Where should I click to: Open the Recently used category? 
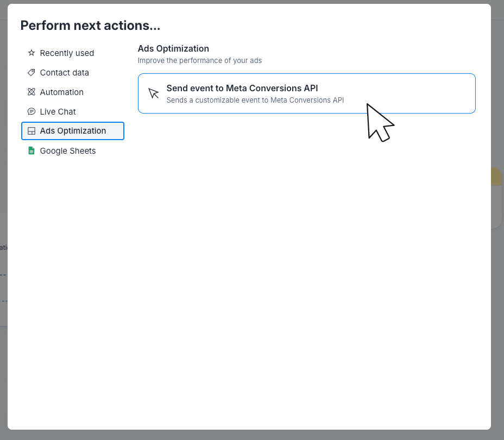[73, 53]
